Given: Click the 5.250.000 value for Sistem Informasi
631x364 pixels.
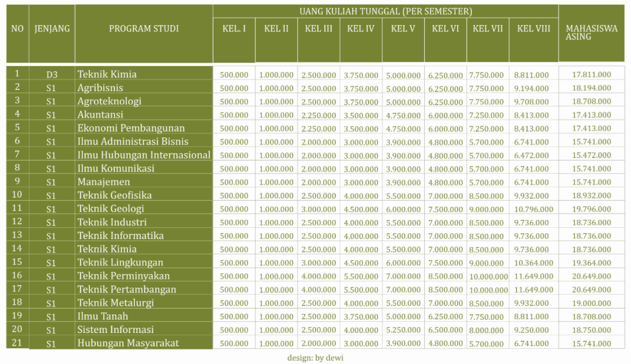Looking at the screenshot, I should [x=403, y=330].
